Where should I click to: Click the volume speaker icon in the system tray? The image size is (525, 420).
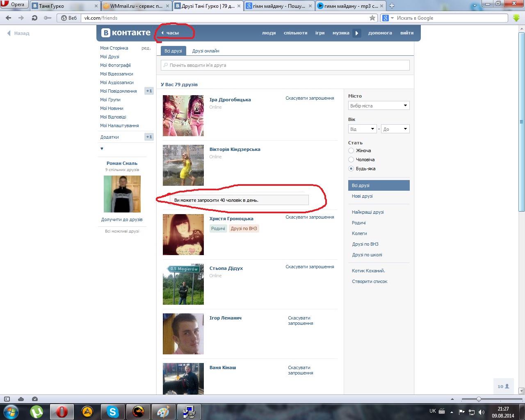point(482,412)
